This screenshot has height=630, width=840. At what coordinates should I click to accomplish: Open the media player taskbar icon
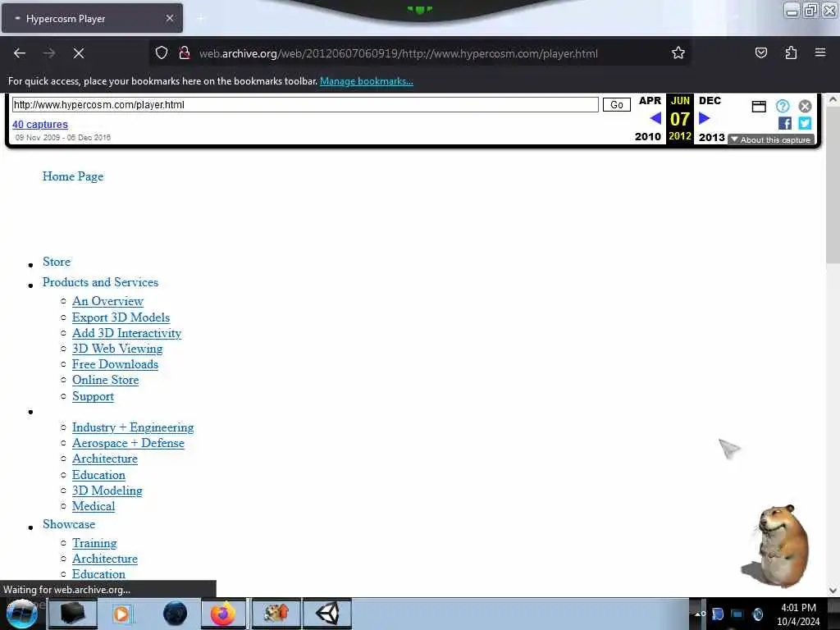tap(121, 614)
